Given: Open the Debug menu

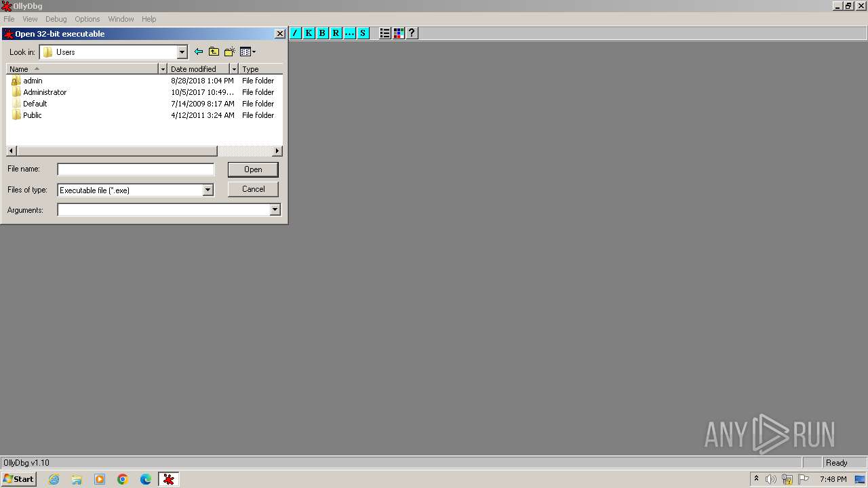Looking at the screenshot, I should 56,19.
